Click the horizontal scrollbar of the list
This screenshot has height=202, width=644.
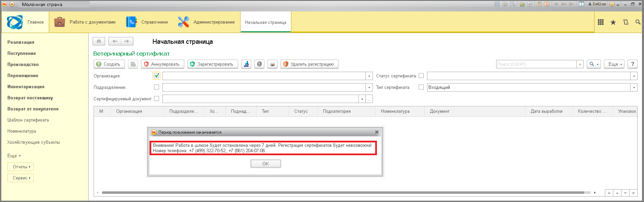(343, 193)
